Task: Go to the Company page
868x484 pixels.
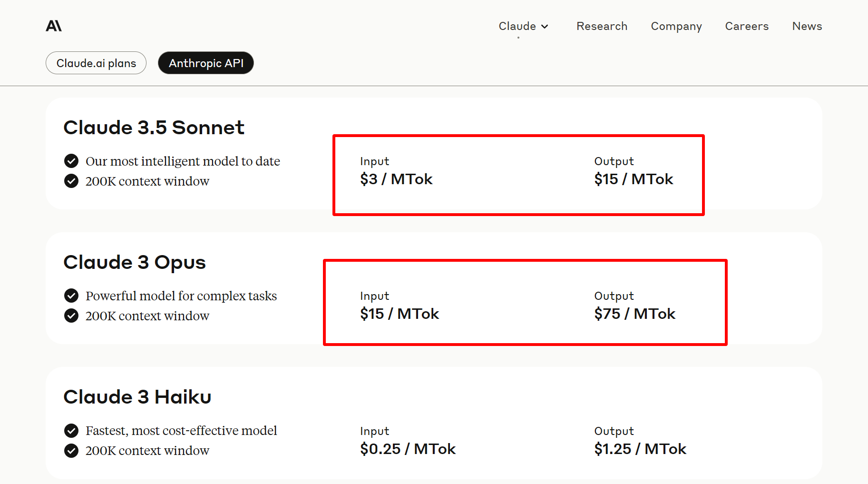Action: pyautogui.click(x=676, y=26)
